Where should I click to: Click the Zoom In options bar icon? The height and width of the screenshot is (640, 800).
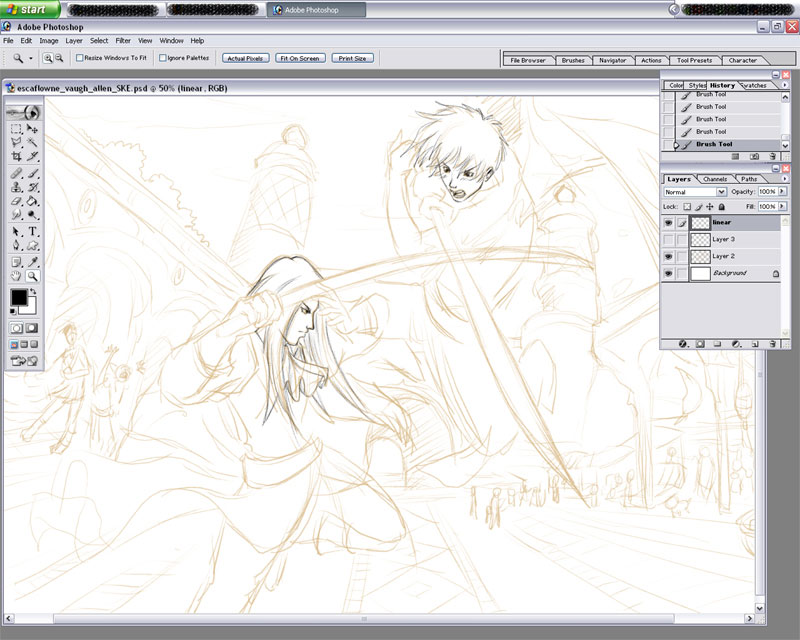tap(48, 58)
